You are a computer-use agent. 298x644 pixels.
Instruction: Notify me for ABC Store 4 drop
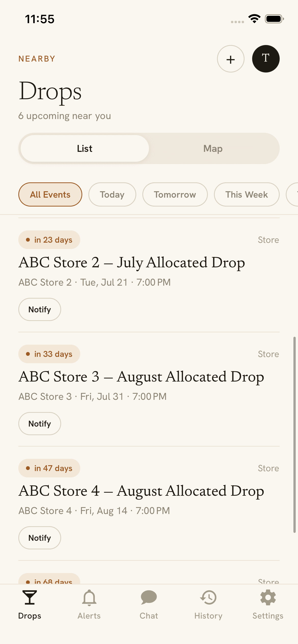coord(40,538)
